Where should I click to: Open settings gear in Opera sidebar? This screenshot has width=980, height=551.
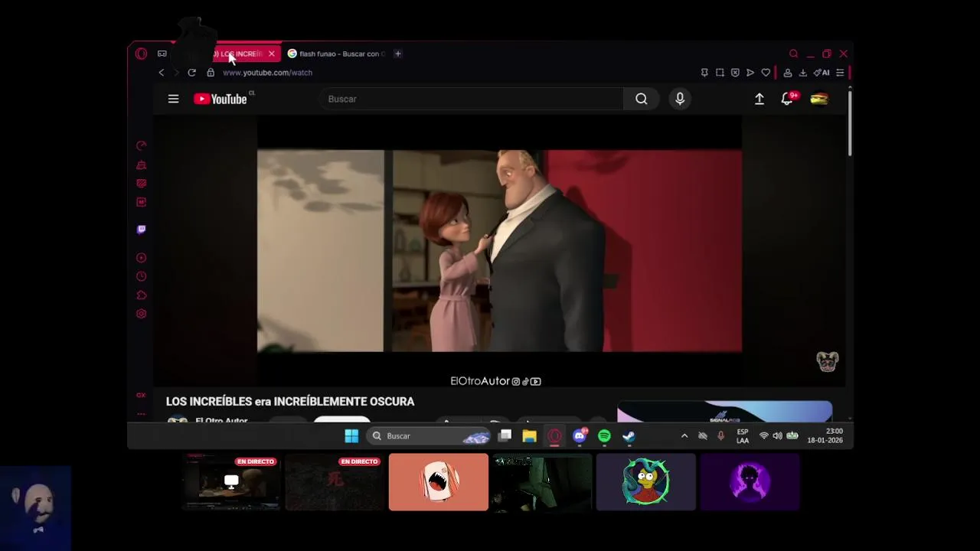141,314
